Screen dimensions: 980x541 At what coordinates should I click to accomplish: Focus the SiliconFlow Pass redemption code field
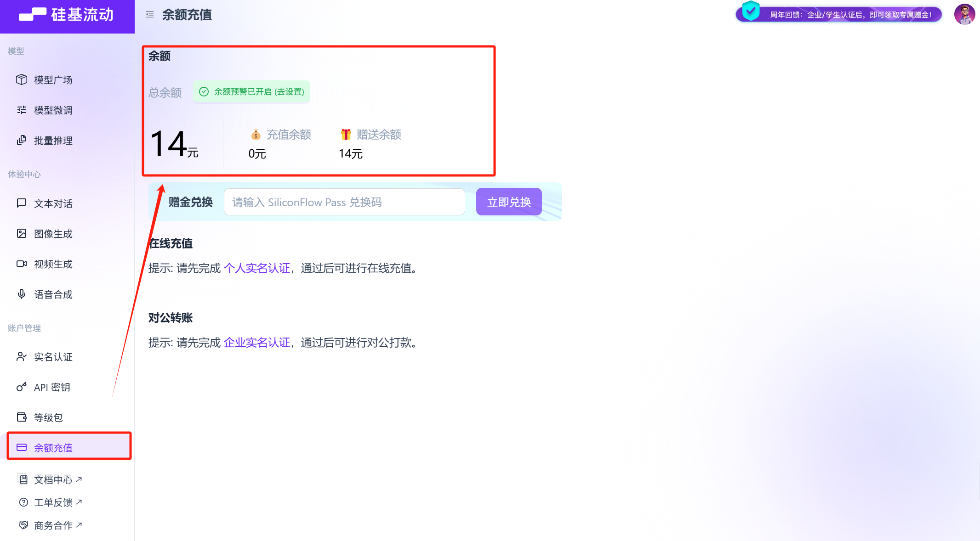point(344,202)
